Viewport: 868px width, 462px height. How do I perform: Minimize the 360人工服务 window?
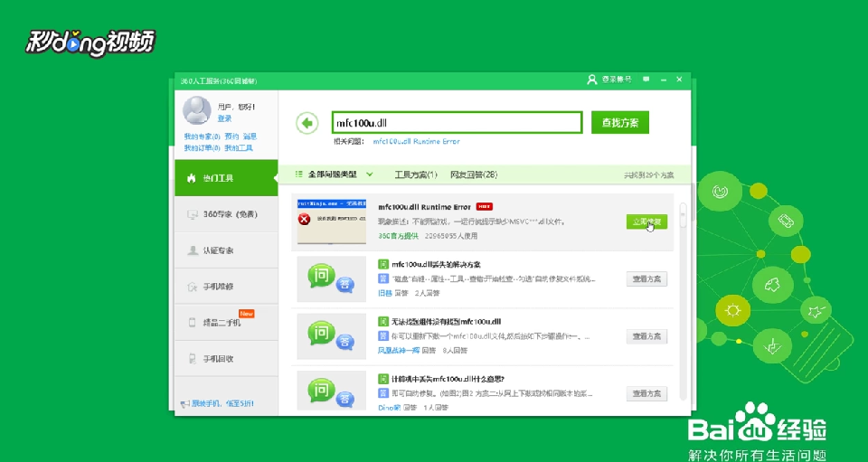(663, 80)
